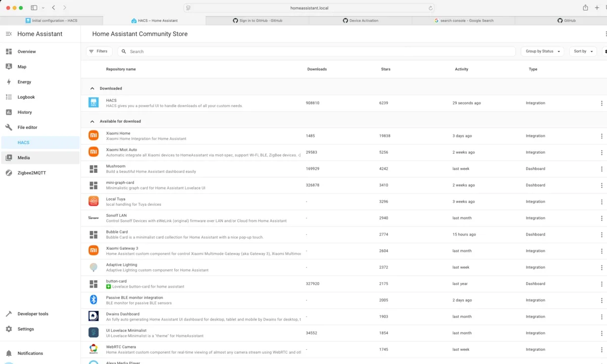Screen dimensions: 607x364
Task: Open the Energy panel in sidebar
Action: (24, 82)
